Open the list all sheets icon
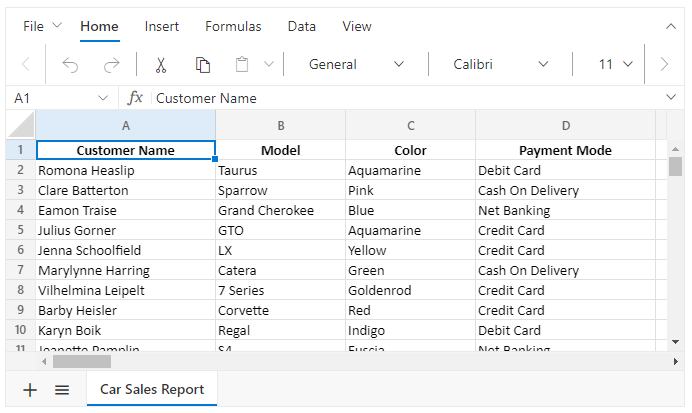The width and height of the screenshot is (692, 413). tap(62, 390)
